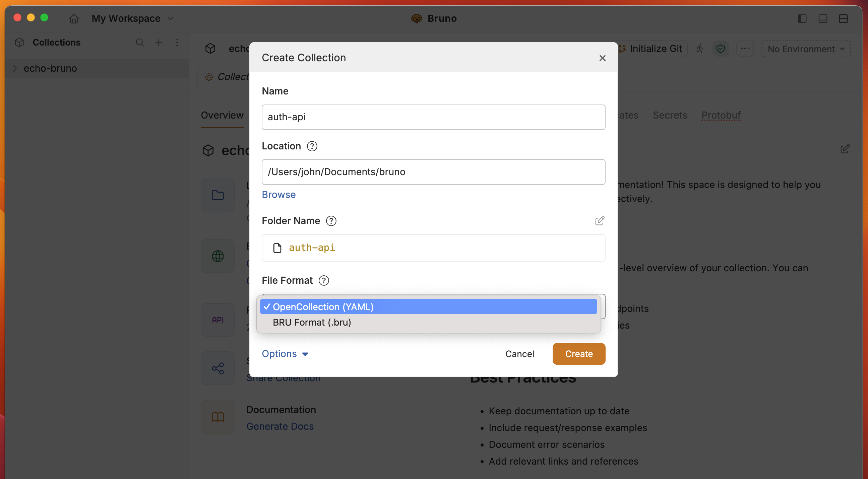
Task: Click the Collections cube icon in sidebar
Action: coord(19,43)
